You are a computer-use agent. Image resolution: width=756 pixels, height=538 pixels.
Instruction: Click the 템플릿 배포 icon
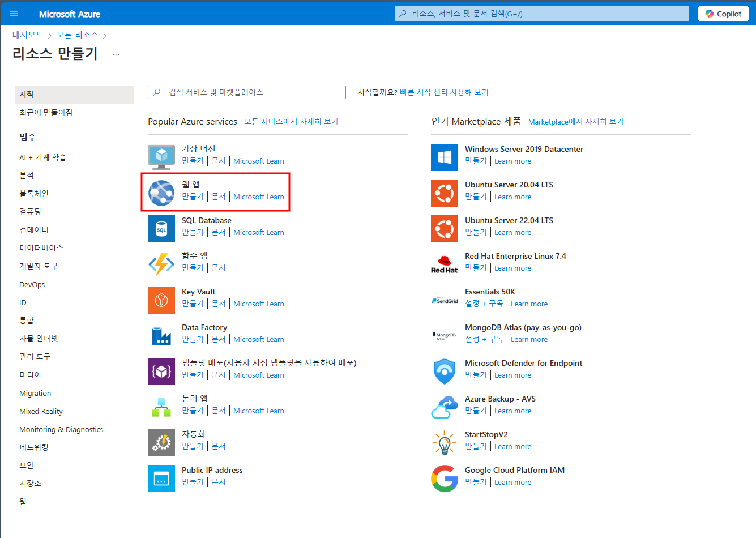pyautogui.click(x=161, y=371)
